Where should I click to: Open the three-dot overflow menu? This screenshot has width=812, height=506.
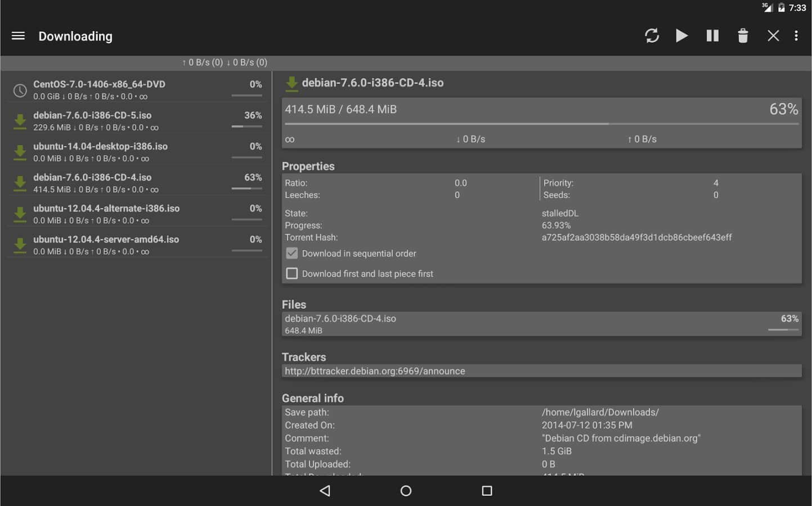[x=796, y=36]
